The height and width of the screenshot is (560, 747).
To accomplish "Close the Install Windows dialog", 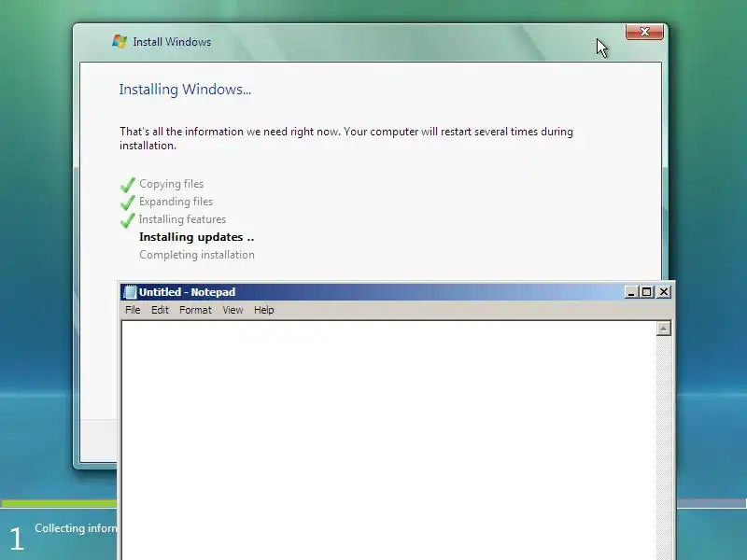I will (644, 32).
